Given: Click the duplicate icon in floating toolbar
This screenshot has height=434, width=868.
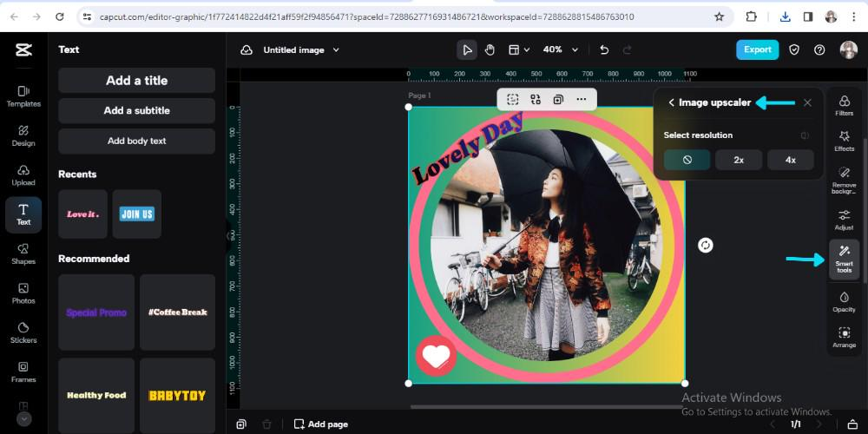Looking at the screenshot, I should click(x=558, y=100).
